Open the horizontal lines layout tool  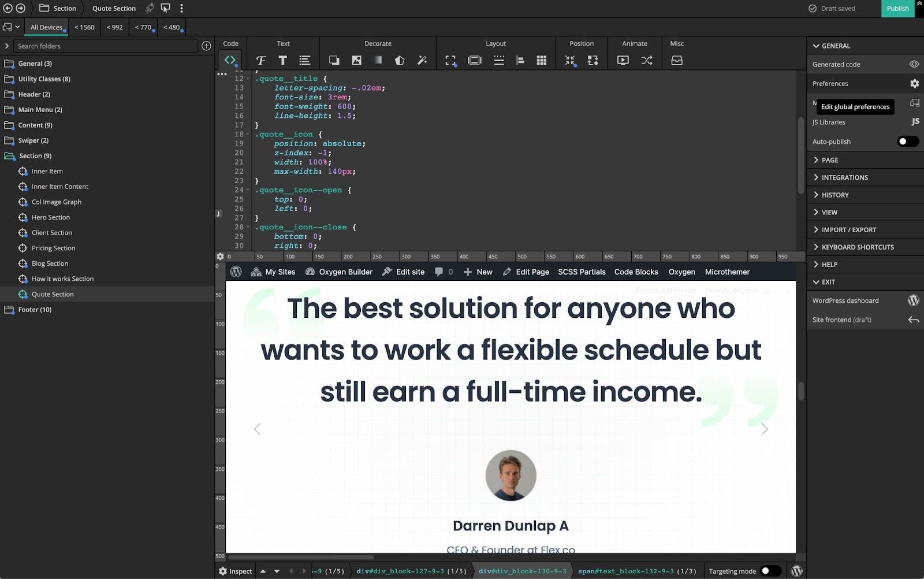(x=498, y=60)
